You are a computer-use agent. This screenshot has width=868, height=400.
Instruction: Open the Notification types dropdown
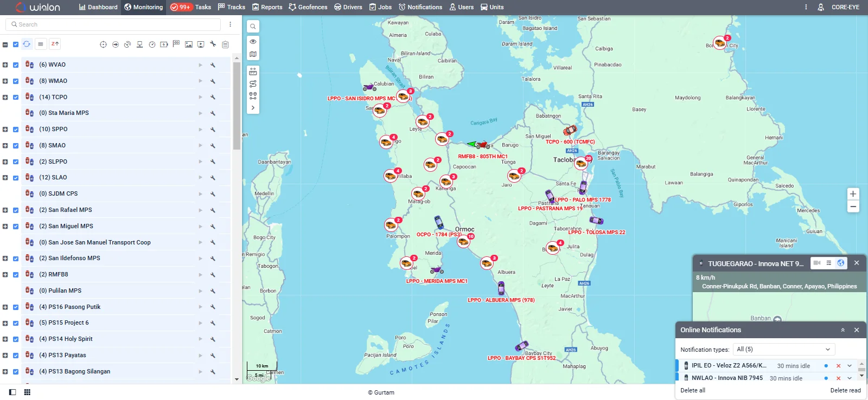783,350
